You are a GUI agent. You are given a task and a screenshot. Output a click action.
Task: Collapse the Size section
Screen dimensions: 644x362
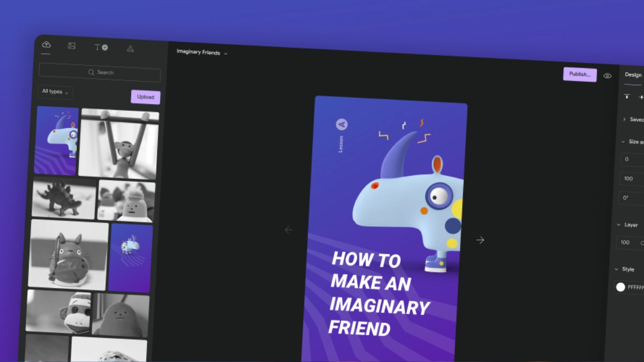(633, 142)
